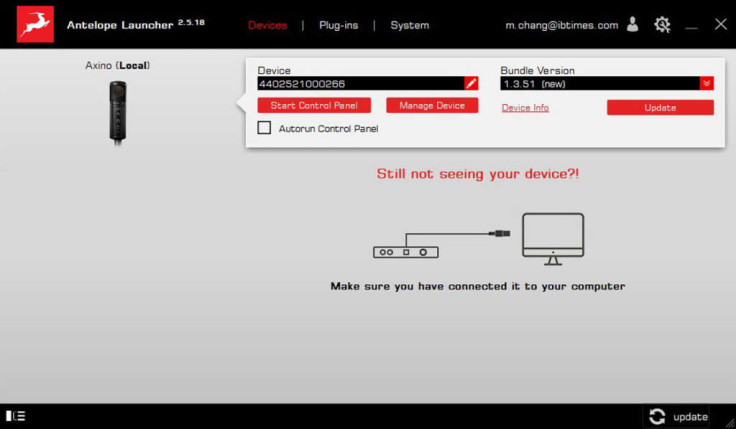Screen dimensions: 736x429
Task: Open the Bundle Version 1.3.51 combo box
Action: pos(607,84)
